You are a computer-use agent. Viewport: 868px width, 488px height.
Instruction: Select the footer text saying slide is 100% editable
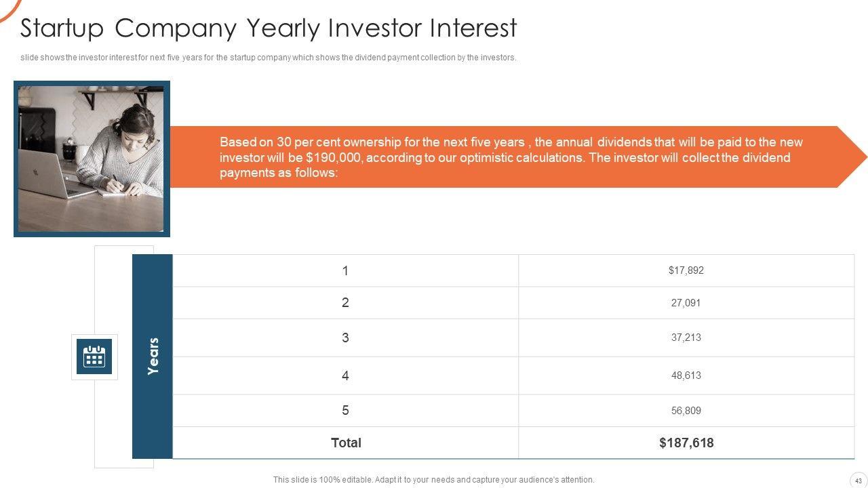click(x=434, y=480)
